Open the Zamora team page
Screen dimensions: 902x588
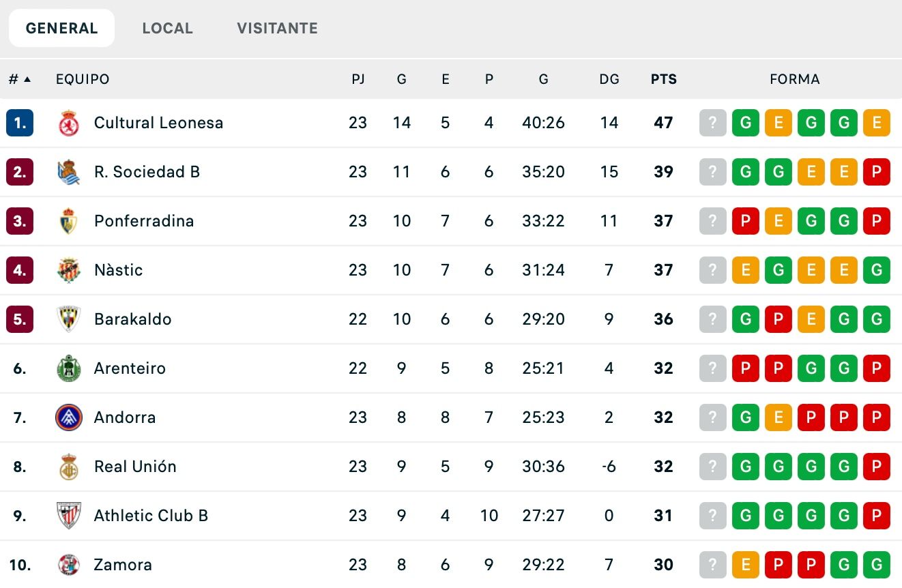(x=123, y=565)
